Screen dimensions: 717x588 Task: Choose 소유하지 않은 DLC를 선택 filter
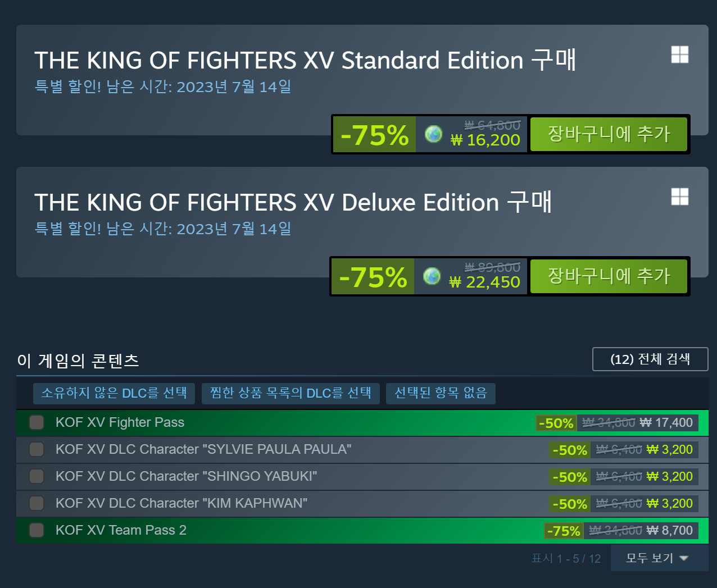pyautogui.click(x=114, y=393)
